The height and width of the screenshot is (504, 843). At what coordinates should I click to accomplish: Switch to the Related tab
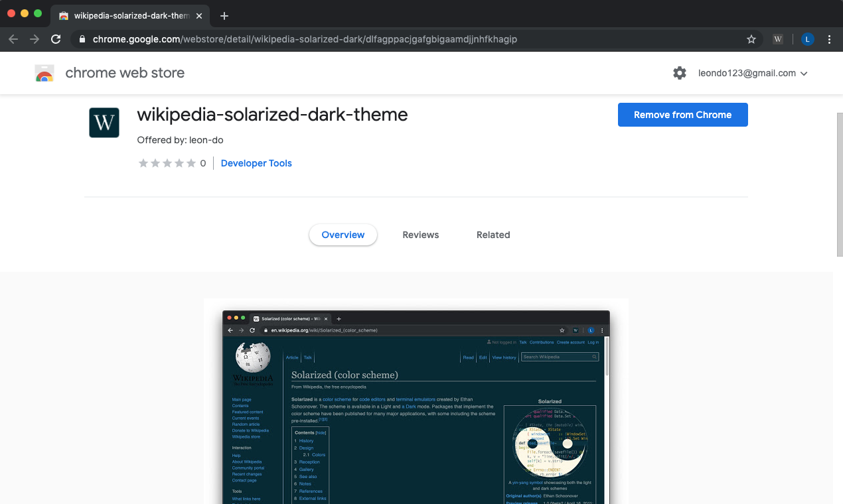coord(493,235)
